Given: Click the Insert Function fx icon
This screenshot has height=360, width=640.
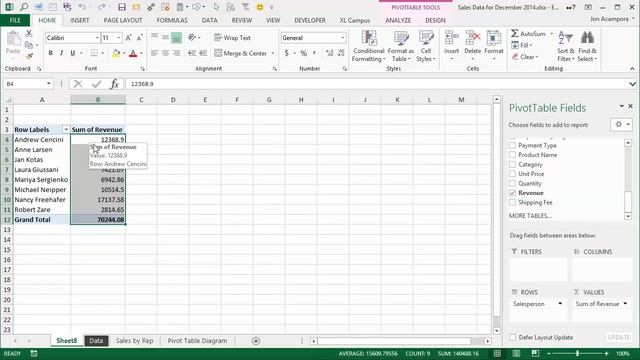Looking at the screenshot, I should pyautogui.click(x=114, y=84).
